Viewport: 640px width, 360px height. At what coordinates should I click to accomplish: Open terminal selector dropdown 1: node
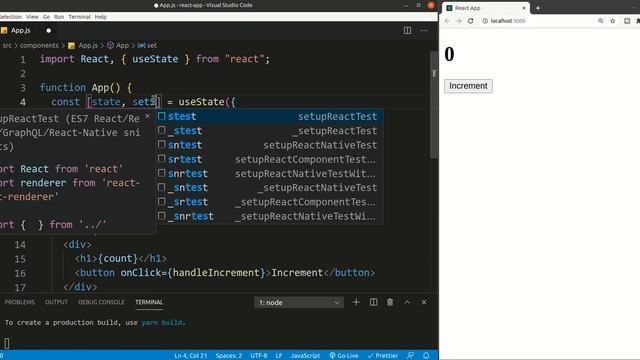click(x=299, y=302)
